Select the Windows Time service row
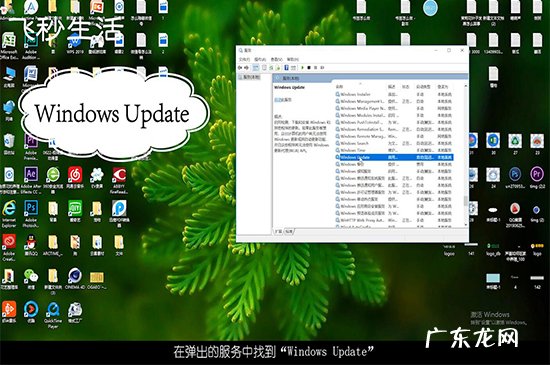This screenshot has height=365, width=550. 394,150
